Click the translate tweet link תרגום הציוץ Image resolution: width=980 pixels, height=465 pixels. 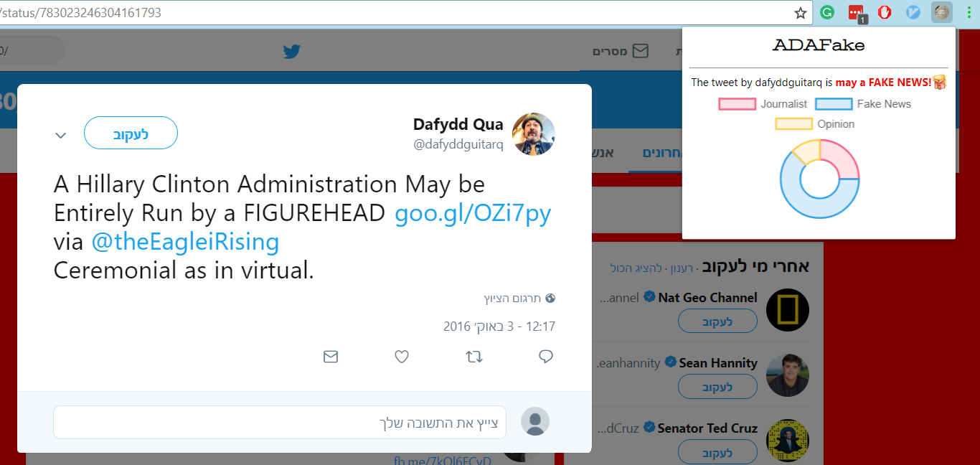tap(512, 298)
